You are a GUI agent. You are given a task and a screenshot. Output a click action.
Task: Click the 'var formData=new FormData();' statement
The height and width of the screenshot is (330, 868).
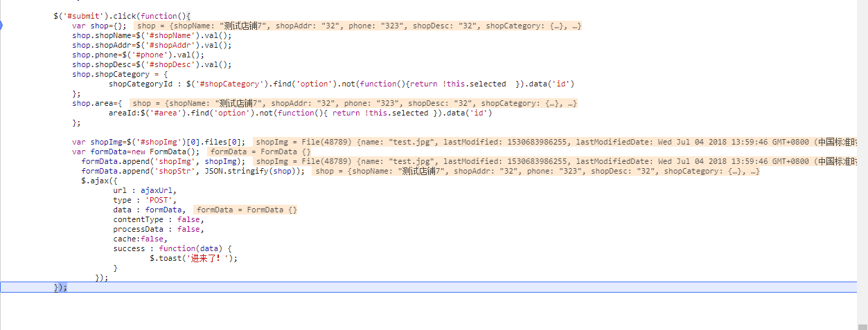[136, 152]
